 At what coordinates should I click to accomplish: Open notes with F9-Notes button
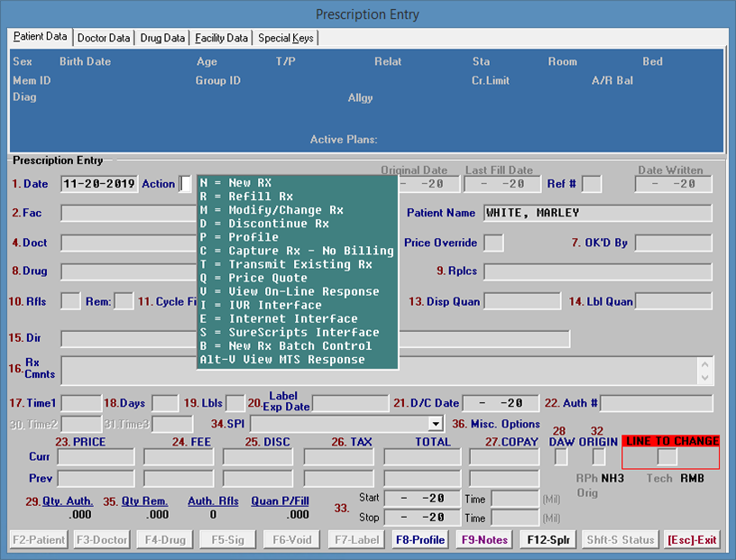(485, 540)
